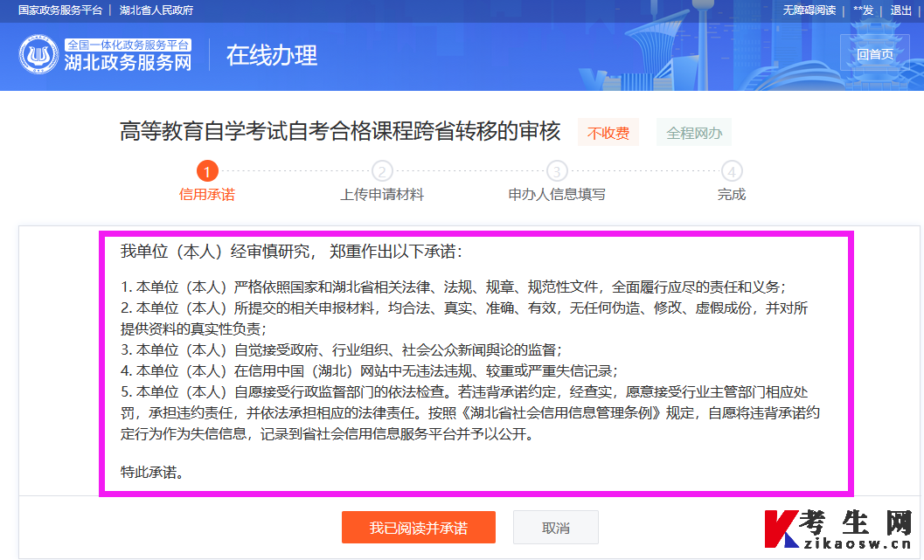Select step 2 circle 上传申请材料
Image resolution: width=924 pixels, height=560 pixels.
(382, 171)
